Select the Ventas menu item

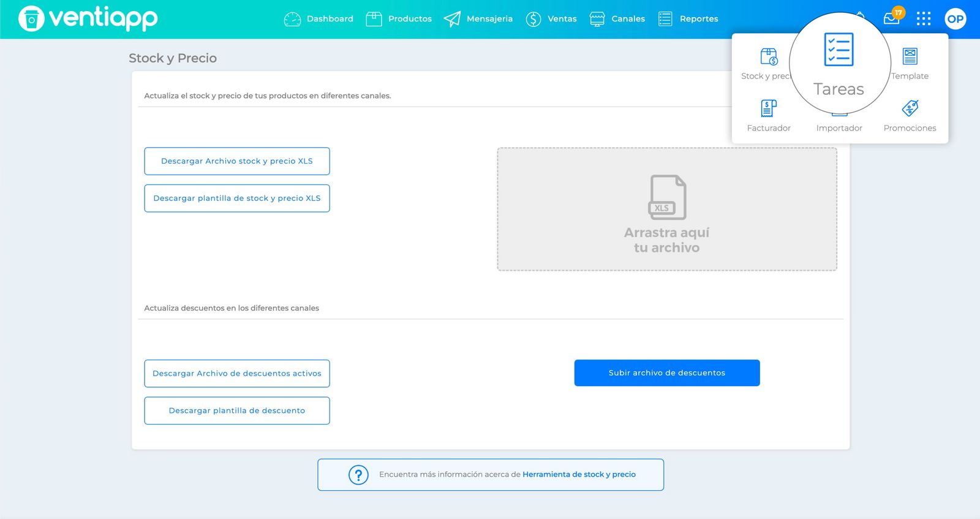tap(551, 19)
